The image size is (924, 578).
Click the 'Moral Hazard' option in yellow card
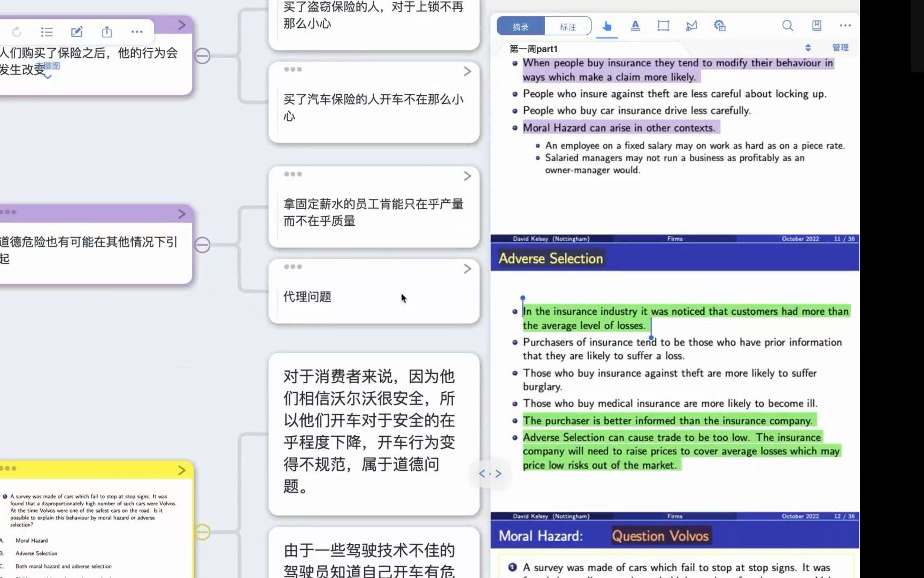[x=32, y=541]
